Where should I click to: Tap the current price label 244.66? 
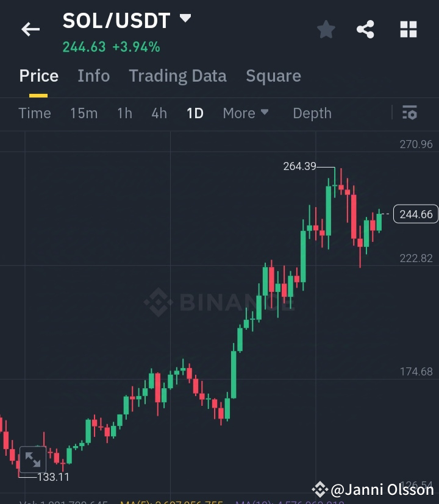coord(416,214)
